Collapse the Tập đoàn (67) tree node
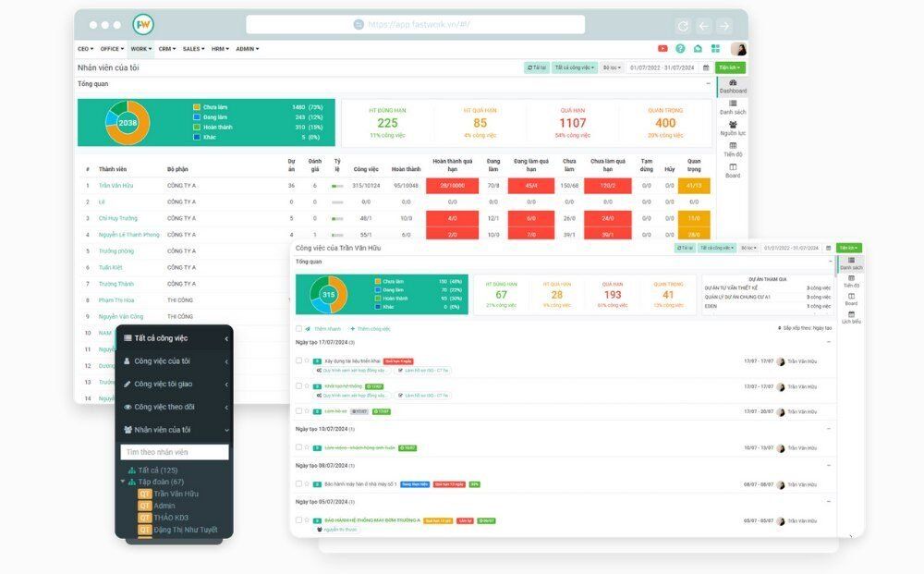 point(122,482)
